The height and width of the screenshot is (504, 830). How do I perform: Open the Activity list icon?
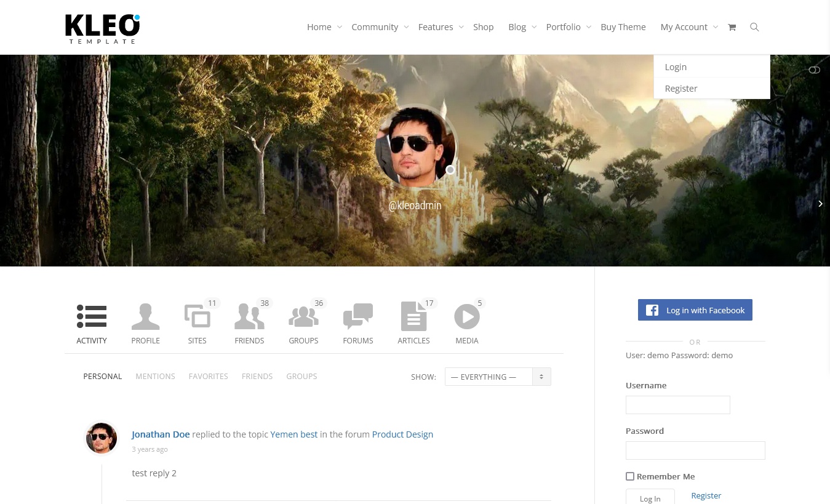point(92,317)
